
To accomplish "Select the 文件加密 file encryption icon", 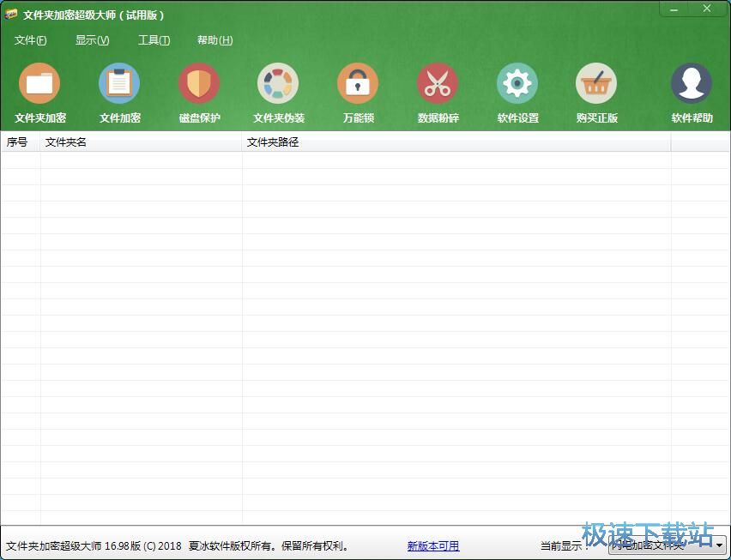I will pyautogui.click(x=119, y=93).
